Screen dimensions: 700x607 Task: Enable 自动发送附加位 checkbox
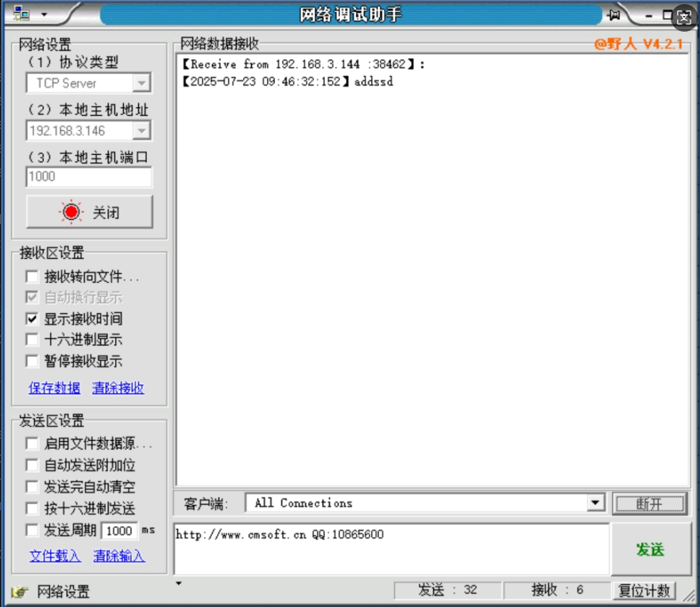pyautogui.click(x=32, y=465)
